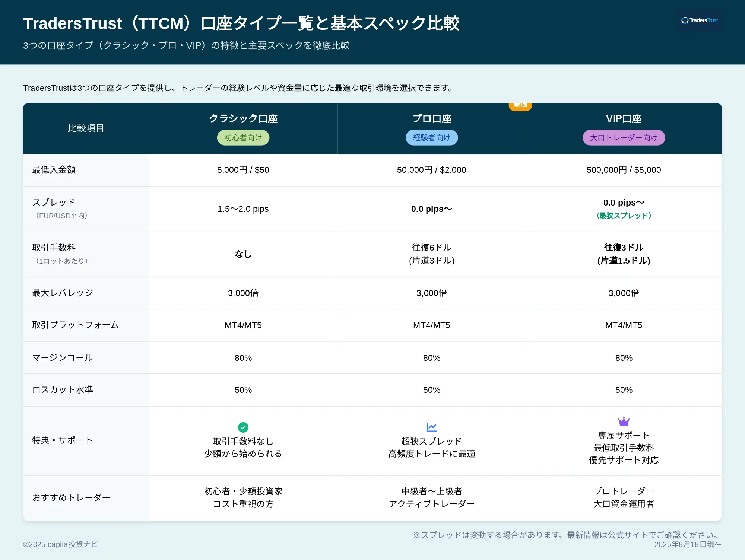Click the (1ロットあたり) sub-label

[x=62, y=261]
